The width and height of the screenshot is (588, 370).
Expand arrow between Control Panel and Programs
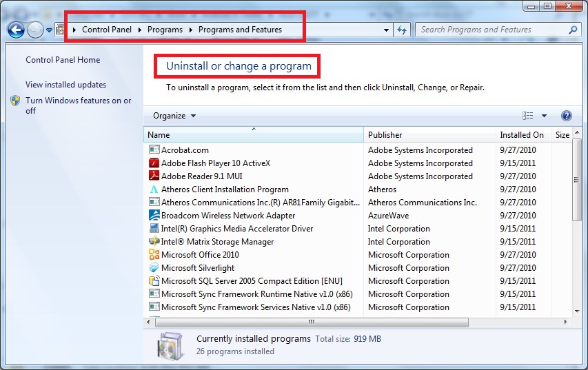(x=139, y=30)
